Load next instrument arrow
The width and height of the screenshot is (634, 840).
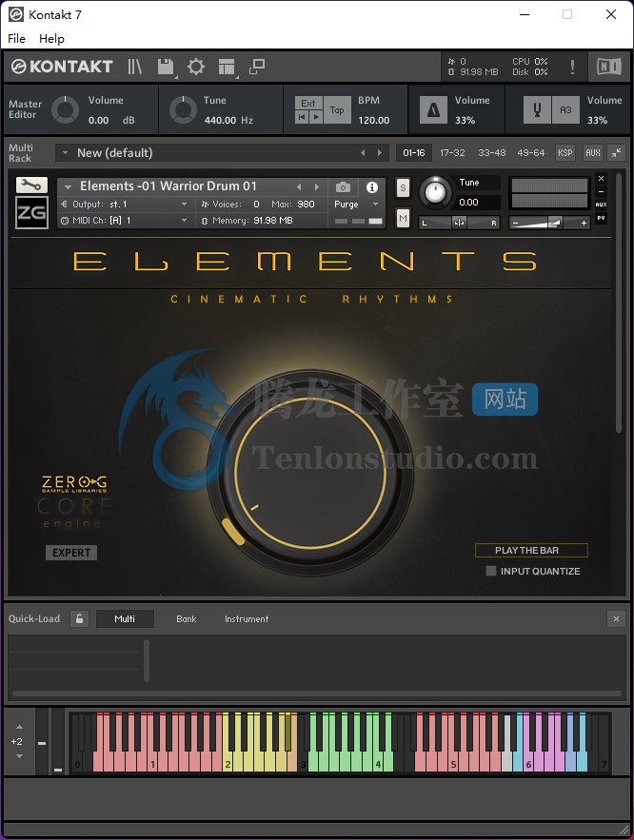pos(317,187)
